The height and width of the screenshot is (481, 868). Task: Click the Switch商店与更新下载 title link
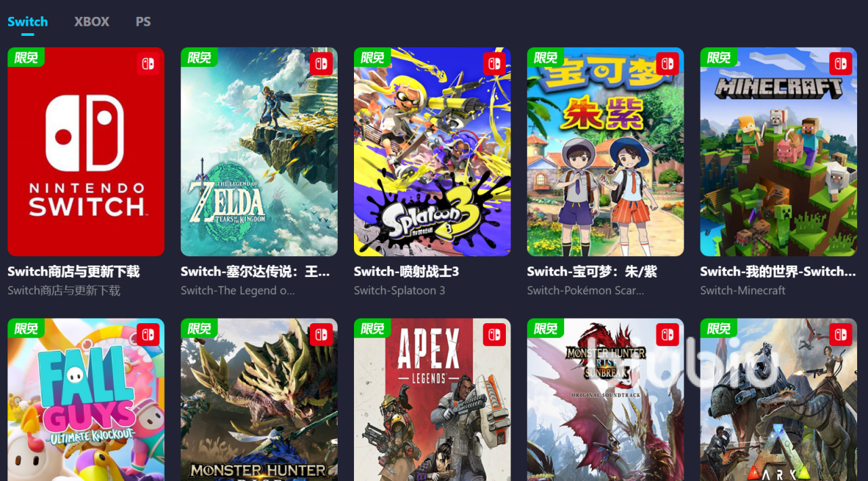(74, 272)
